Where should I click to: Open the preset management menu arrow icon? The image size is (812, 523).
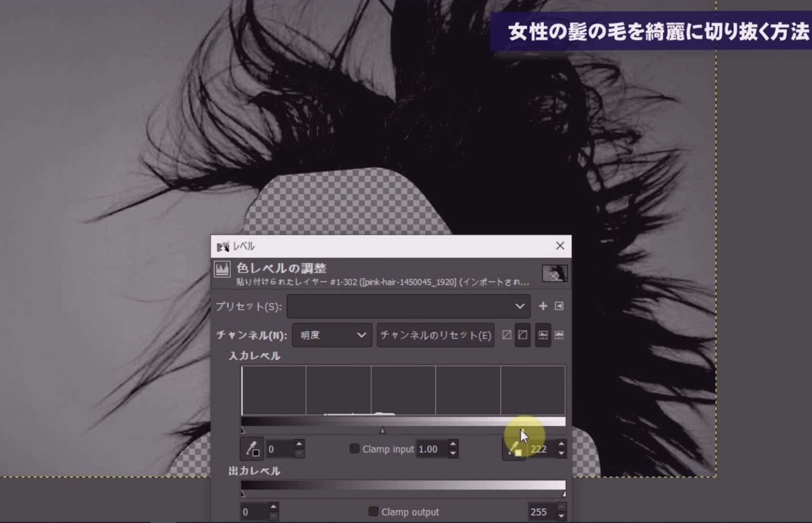coord(559,306)
